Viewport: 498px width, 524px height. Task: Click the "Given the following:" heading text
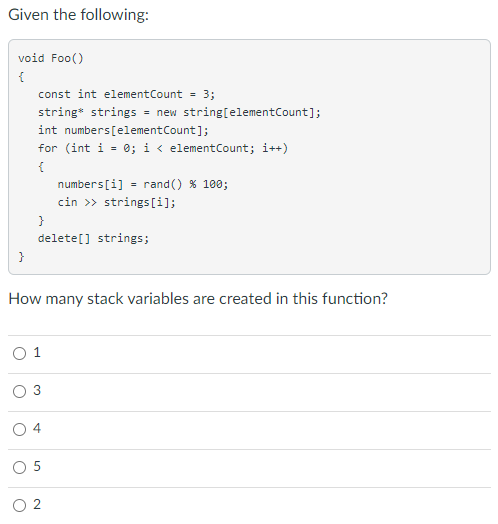click(79, 15)
